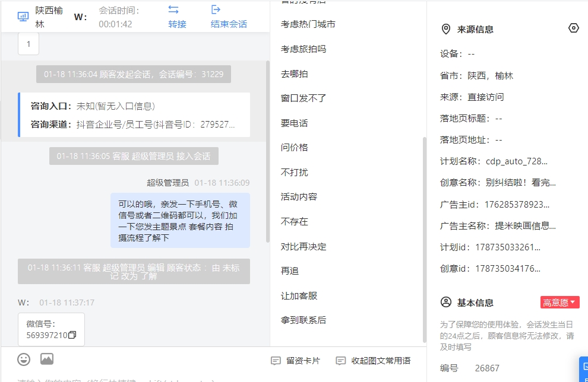Select quick phrase 考虑旅拍吗
The width and height of the screenshot is (588, 382).
tap(304, 49)
